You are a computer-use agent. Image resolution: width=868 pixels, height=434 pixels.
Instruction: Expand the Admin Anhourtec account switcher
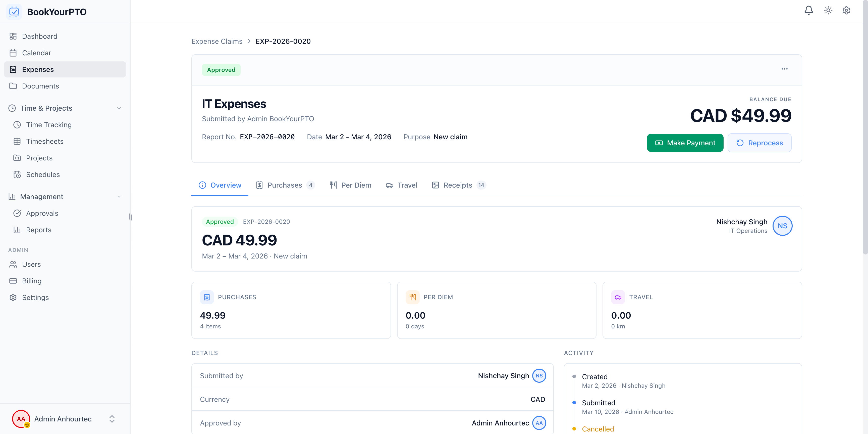pos(112,419)
